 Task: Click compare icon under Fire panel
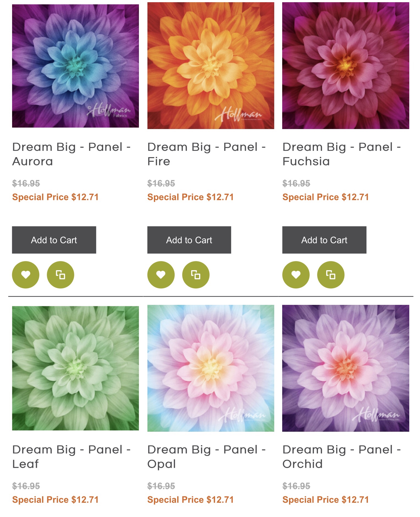pos(196,275)
